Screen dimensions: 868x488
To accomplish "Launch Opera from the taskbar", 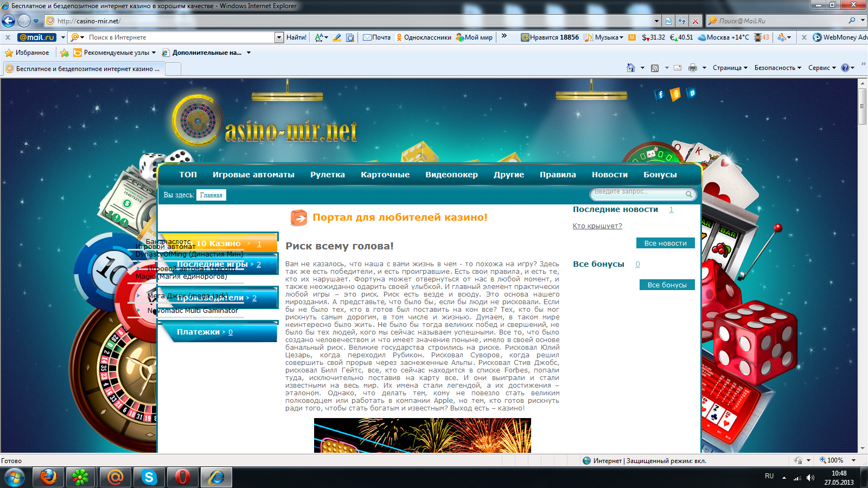I will click(183, 477).
